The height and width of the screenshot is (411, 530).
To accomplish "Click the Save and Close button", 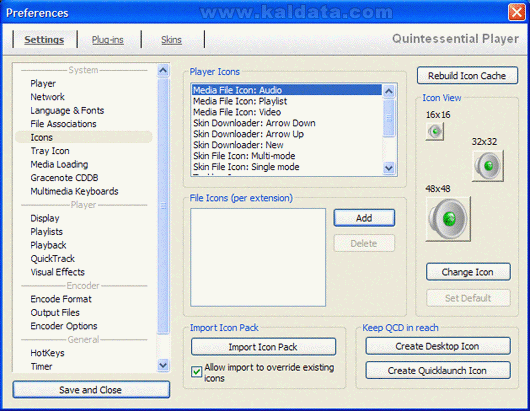I will coord(91,390).
